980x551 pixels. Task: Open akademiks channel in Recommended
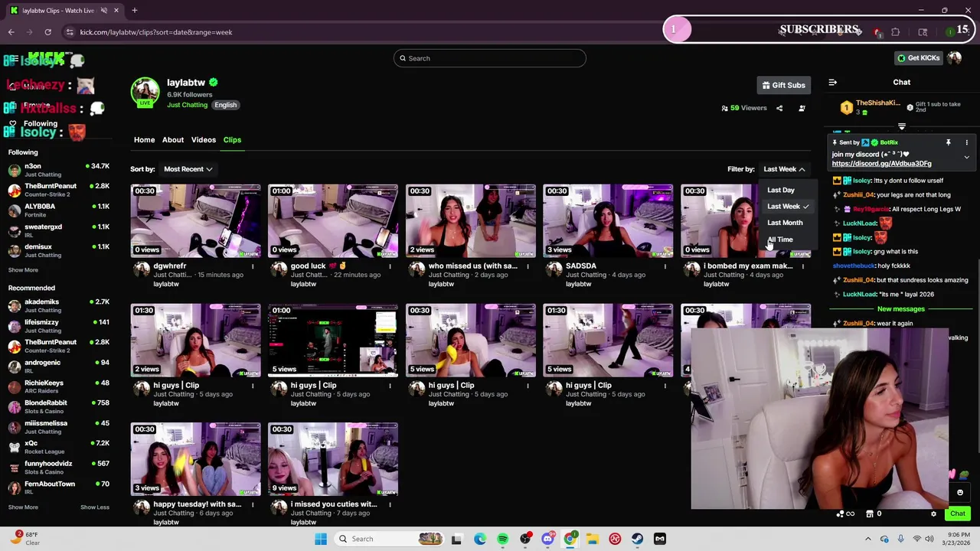point(58,305)
